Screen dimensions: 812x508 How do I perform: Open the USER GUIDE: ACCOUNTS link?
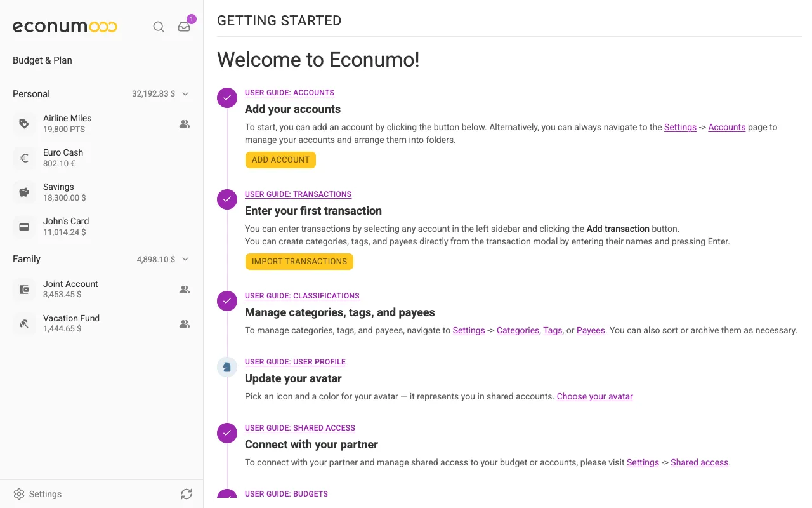click(x=289, y=93)
